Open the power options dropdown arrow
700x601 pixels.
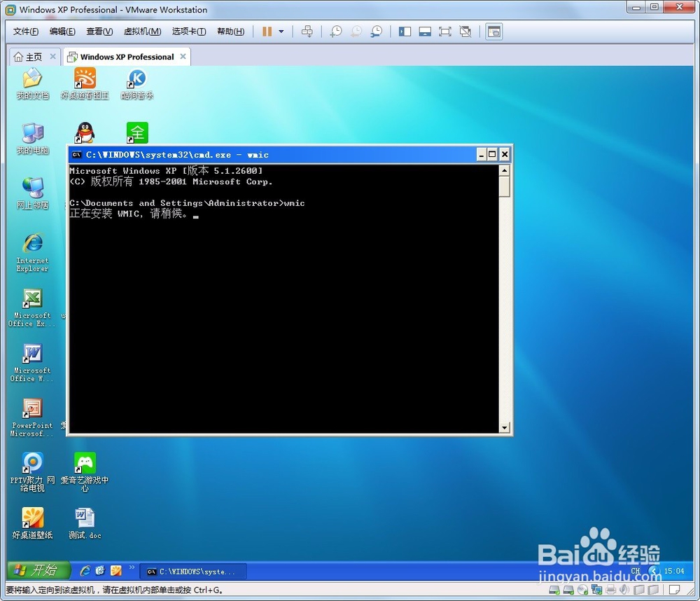[281, 32]
